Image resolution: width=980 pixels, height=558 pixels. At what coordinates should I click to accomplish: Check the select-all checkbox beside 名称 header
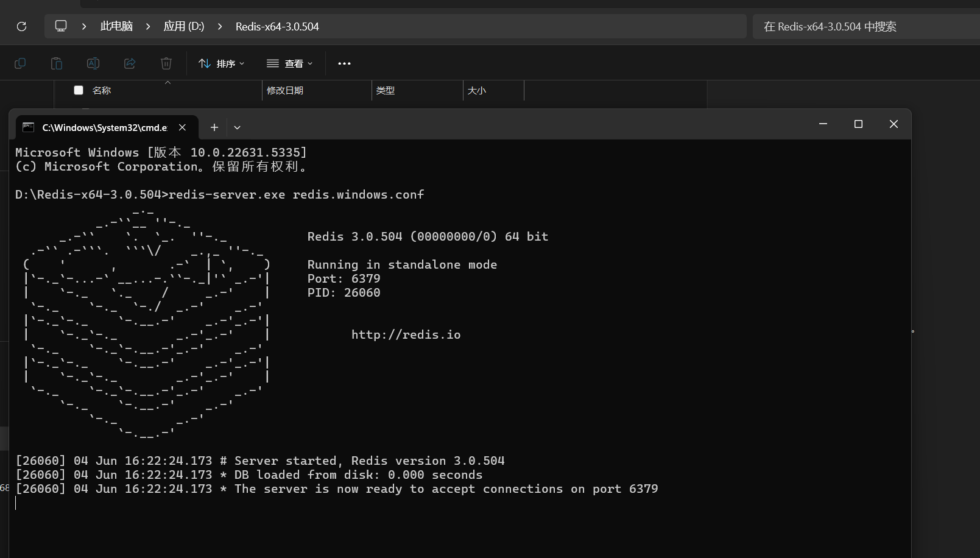(x=79, y=90)
